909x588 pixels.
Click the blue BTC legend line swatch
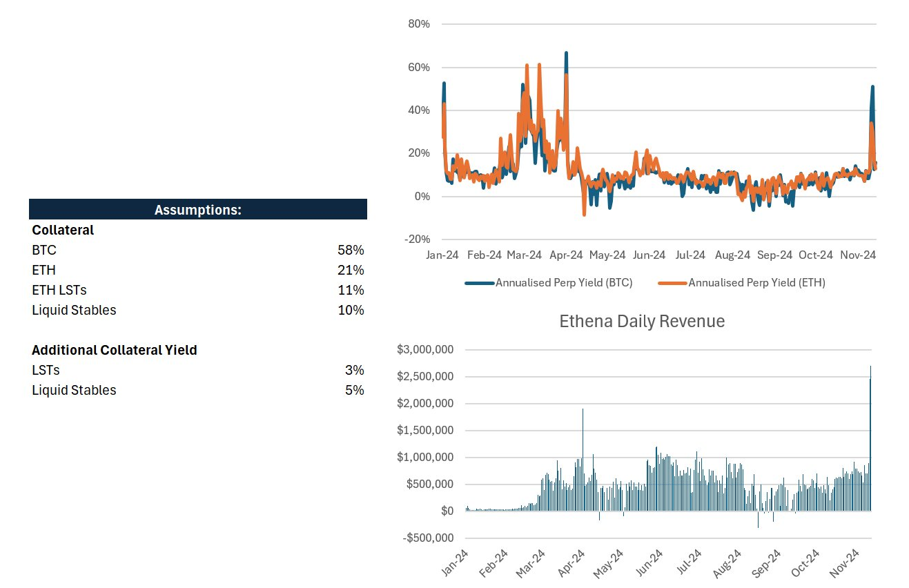[x=480, y=282]
